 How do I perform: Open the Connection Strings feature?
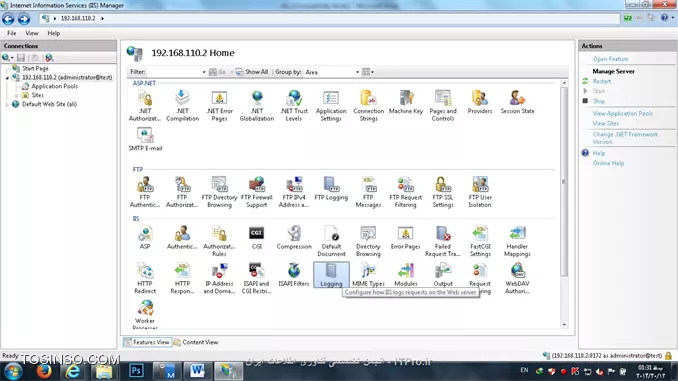pos(368,106)
